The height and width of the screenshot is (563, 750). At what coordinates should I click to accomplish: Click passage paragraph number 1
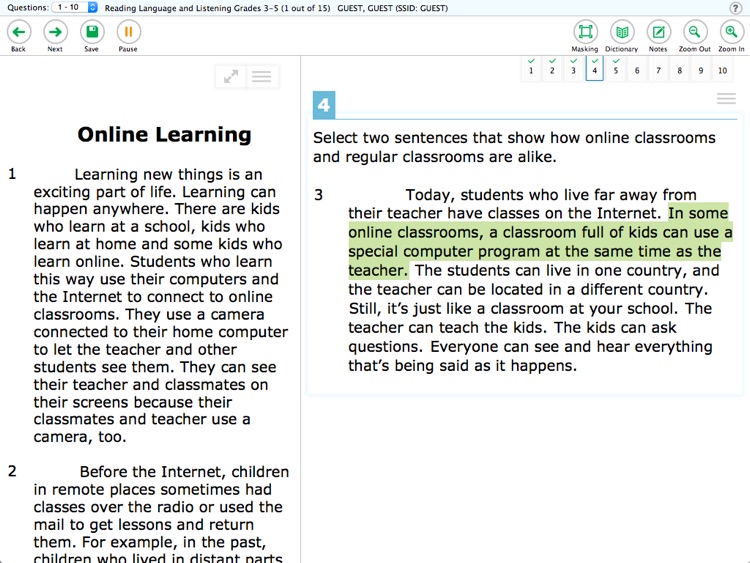click(12, 174)
